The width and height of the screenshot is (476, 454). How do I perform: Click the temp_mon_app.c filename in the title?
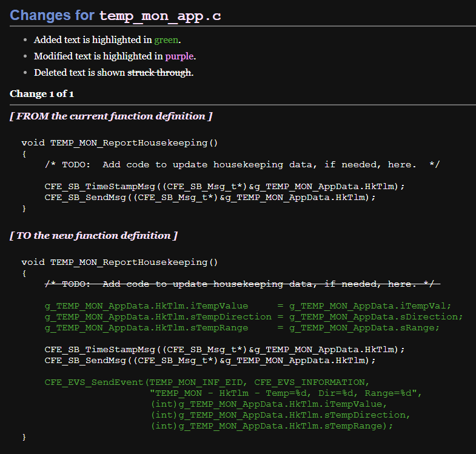click(x=160, y=16)
